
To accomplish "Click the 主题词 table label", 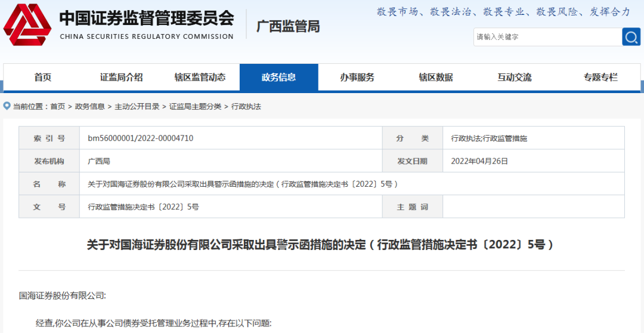I will (x=413, y=207).
